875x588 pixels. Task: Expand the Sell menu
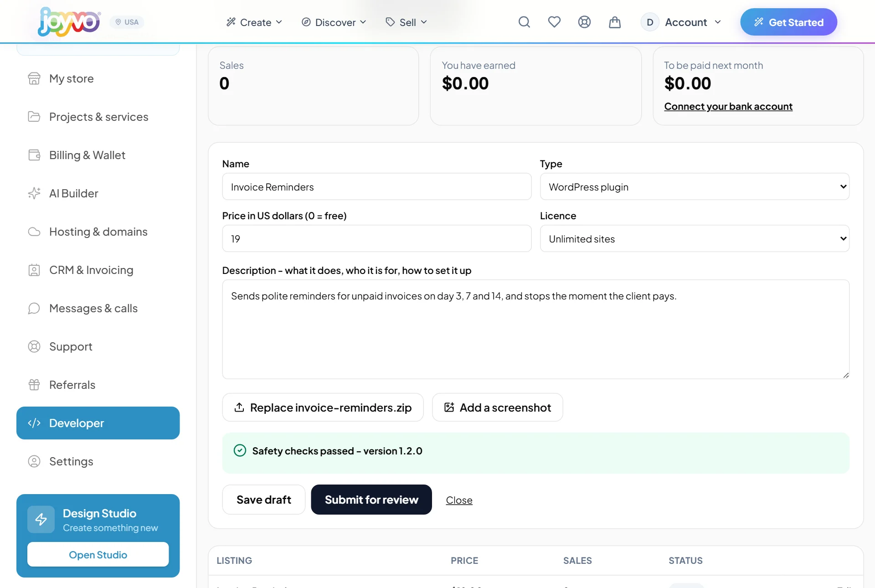[406, 22]
